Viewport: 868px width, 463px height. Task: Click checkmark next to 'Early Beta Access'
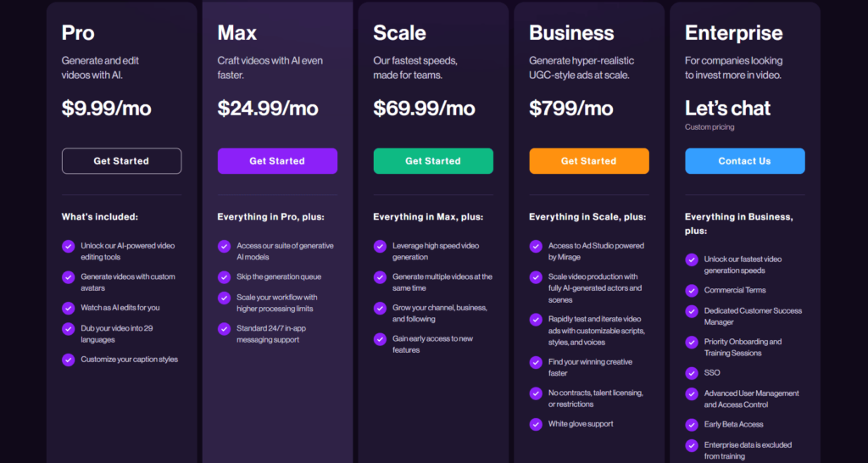(692, 425)
